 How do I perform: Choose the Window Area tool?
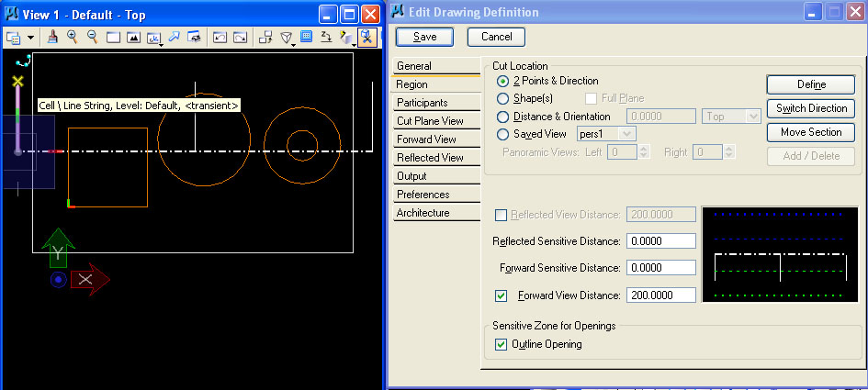tap(113, 38)
